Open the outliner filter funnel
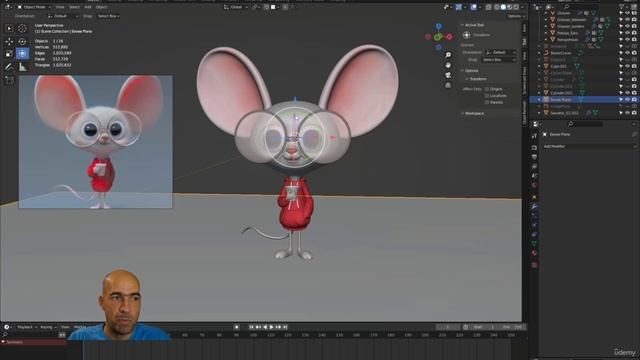The height and width of the screenshot is (360, 640). point(622,7)
